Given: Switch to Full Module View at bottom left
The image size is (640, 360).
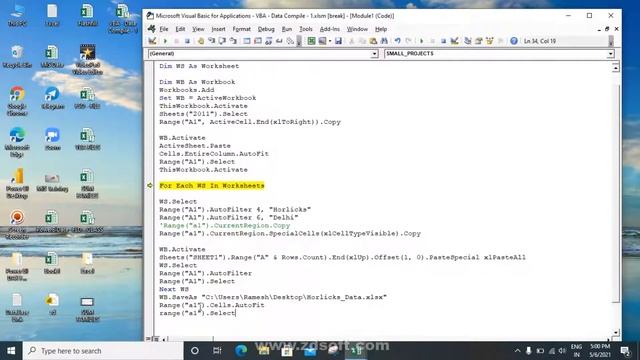Looking at the screenshot, I should point(156,339).
